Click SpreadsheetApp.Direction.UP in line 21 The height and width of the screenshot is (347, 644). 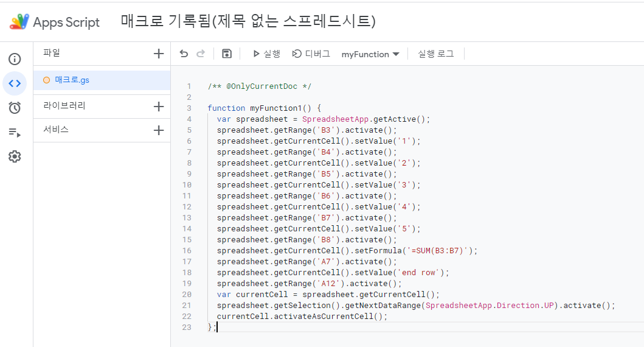click(490, 306)
